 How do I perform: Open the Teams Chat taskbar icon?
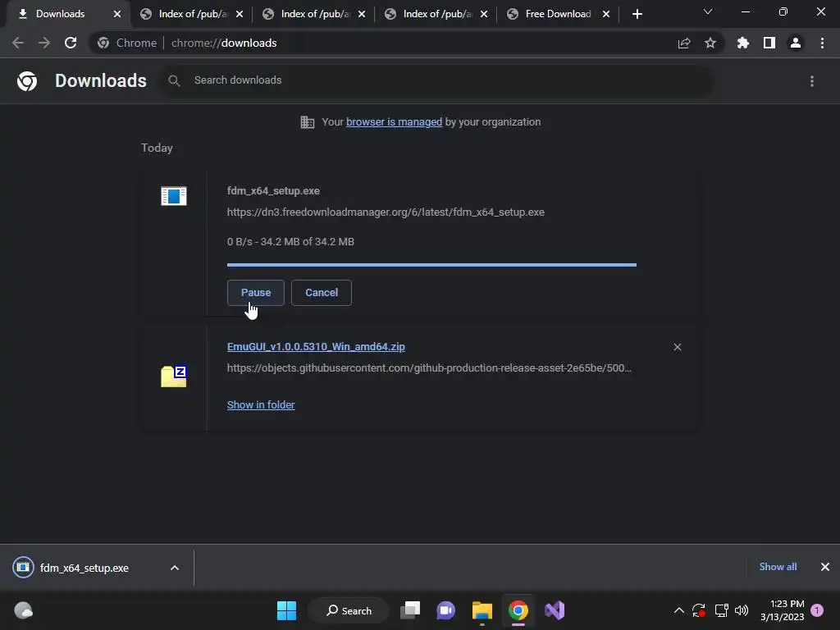coord(445,610)
